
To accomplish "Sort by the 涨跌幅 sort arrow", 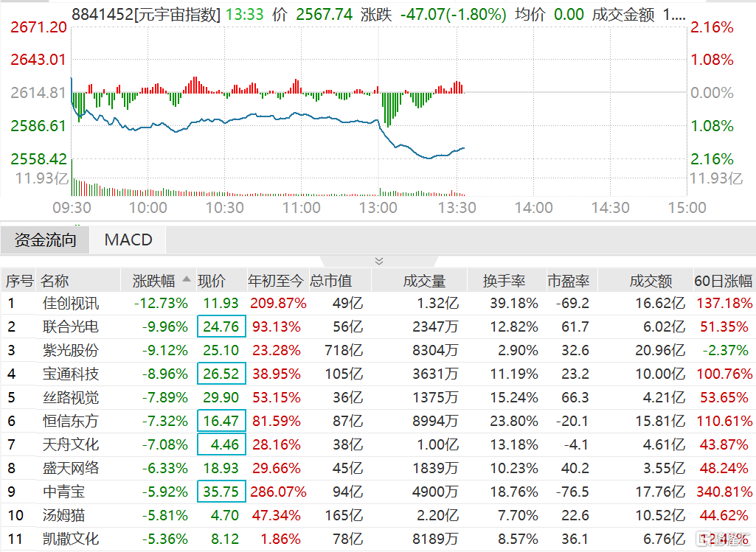I will 187,279.
